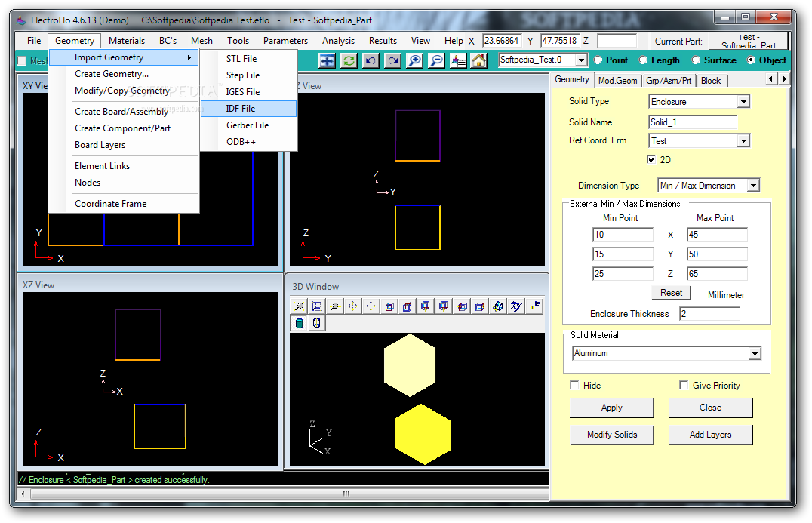Image resolution: width=812 pixels, height=523 pixels.
Task: Click the horizontal scrollbar thumb at bottom
Action: (x=346, y=494)
